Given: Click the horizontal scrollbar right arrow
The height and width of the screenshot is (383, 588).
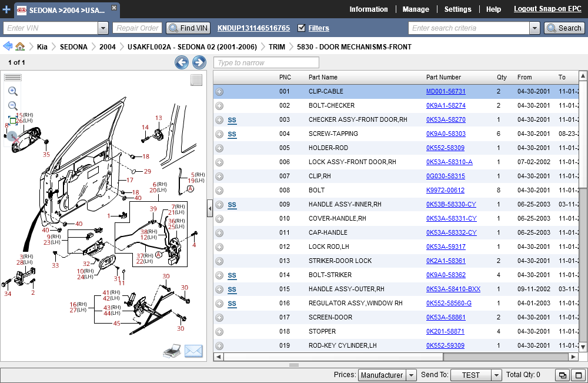Looking at the screenshot, I should pos(573,357).
